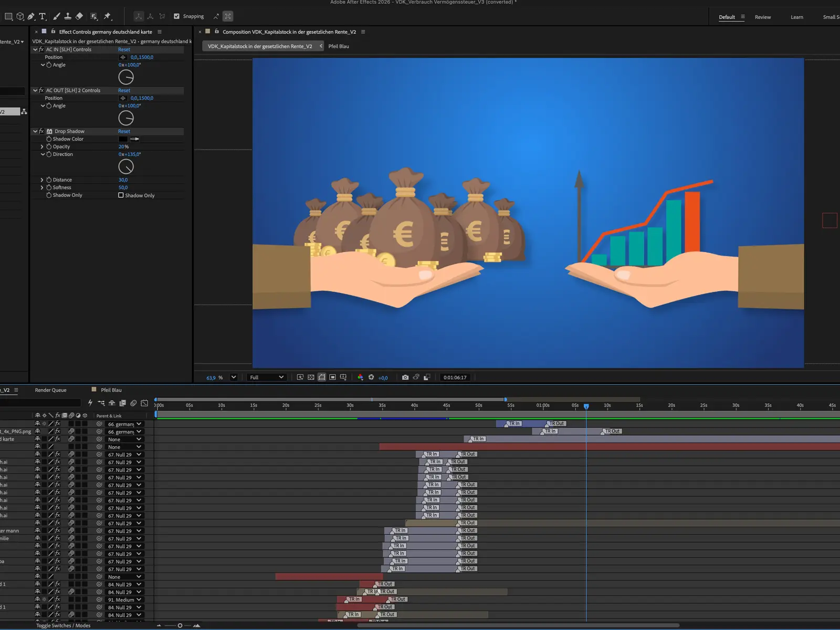Click Toggle Switches / Modes
The image size is (840, 630).
click(x=63, y=626)
